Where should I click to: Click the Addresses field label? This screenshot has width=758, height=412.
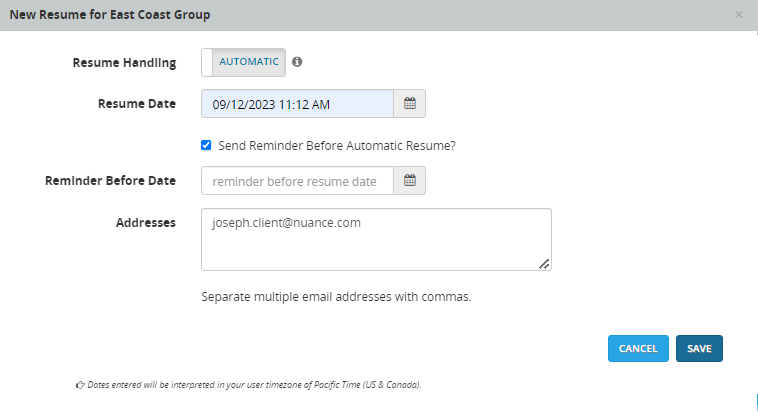pos(146,222)
